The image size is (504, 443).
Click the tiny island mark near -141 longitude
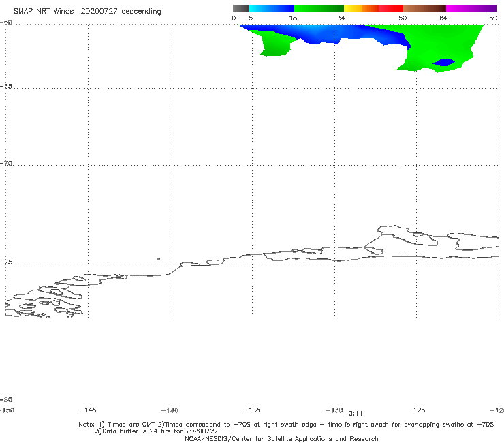(x=159, y=259)
